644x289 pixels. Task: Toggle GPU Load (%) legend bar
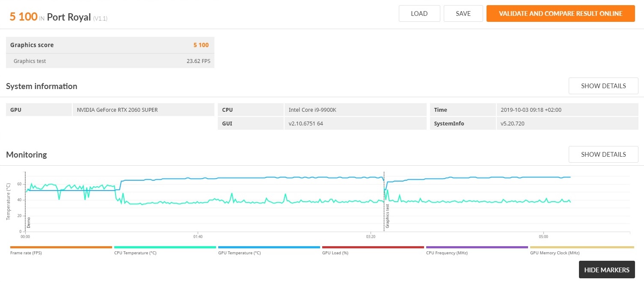[x=373, y=247]
